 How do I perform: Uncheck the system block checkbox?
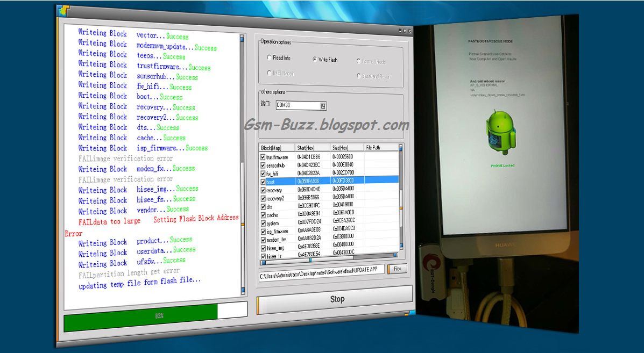click(263, 224)
